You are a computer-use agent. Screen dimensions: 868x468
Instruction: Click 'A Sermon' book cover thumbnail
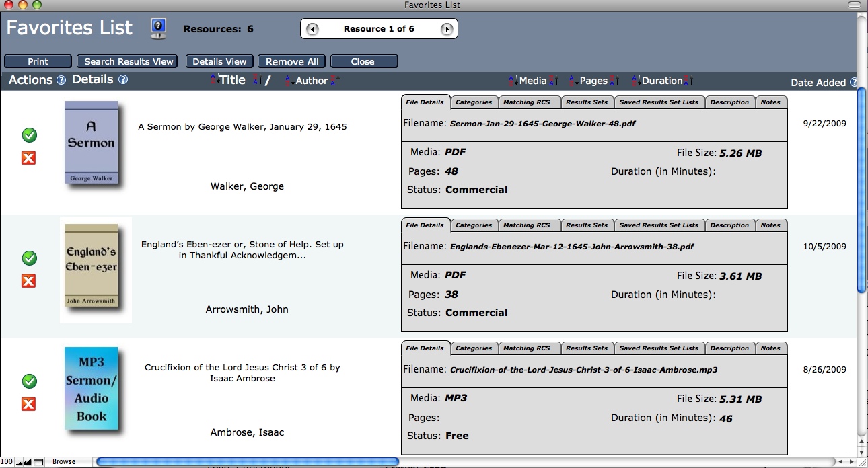(x=92, y=143)
